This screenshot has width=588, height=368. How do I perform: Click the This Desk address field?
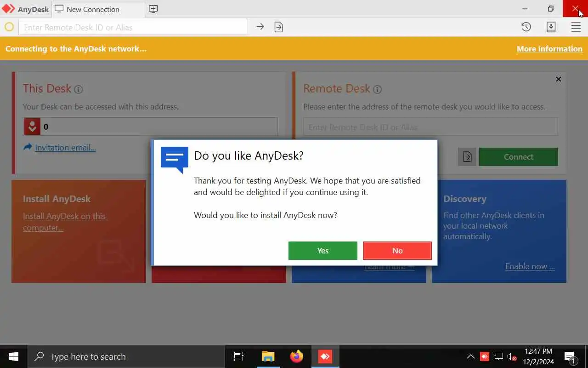tap(151, 126)
